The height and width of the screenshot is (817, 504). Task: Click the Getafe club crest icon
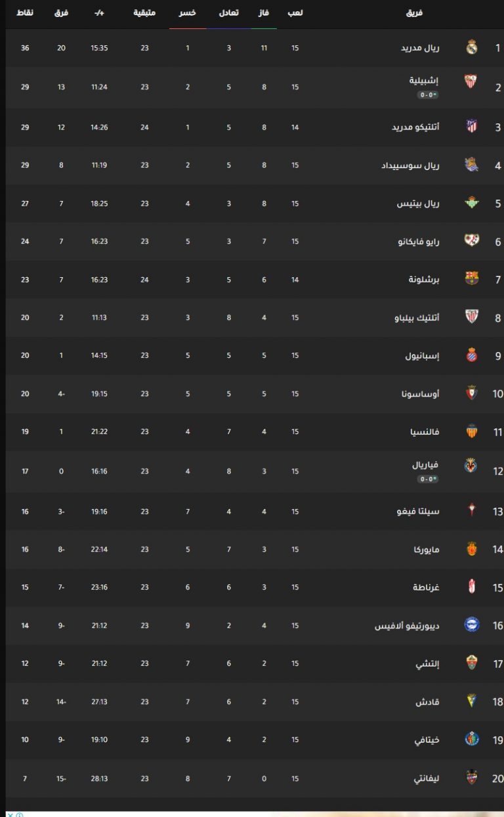(471, 739)
